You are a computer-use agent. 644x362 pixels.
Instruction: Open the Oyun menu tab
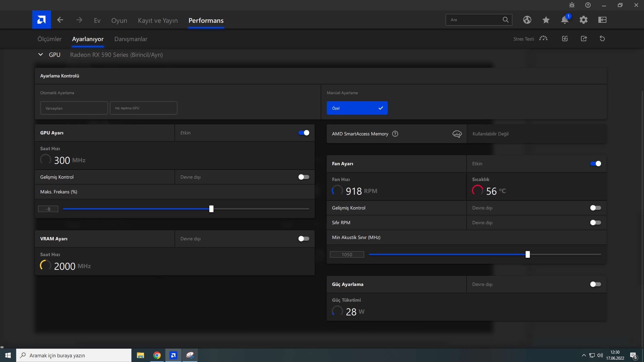pyautogui.click(x=119, y=21)
